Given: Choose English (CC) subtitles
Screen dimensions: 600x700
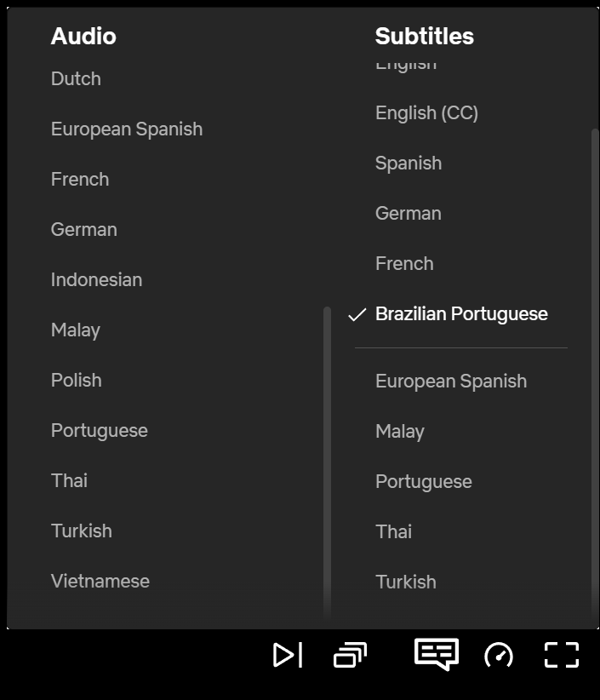Looking at the screenshot, I should pyautogui.click(x=426, y=113).
